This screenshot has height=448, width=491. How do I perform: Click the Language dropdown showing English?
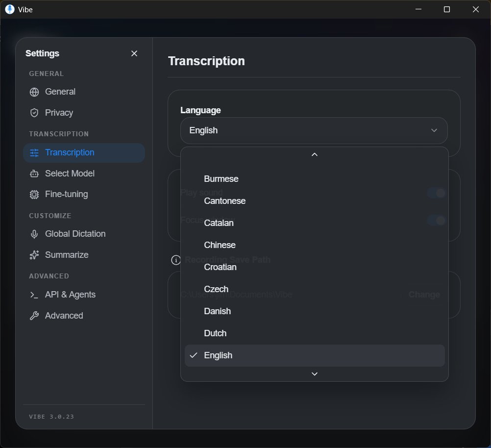(x=314, y=131)
